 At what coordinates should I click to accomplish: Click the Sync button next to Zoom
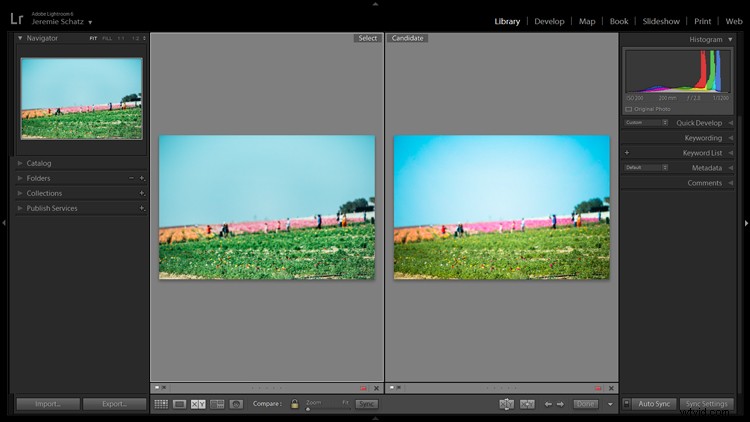point(366,404)
